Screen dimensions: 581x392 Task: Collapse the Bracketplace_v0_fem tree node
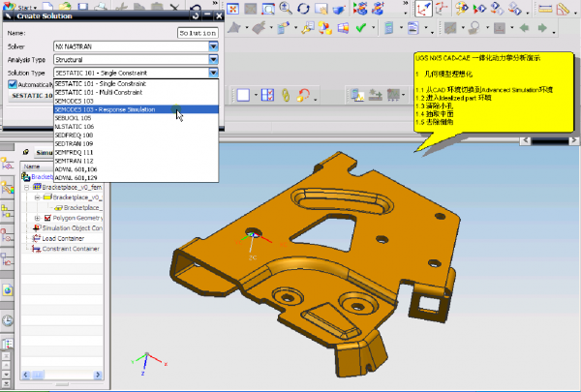[x=27, y=187]
